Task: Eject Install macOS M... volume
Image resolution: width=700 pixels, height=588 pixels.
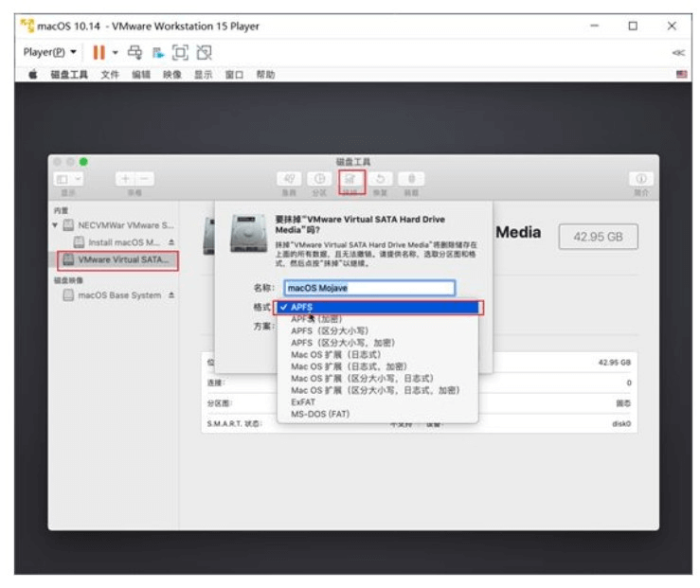Action: click(x=170, y=242)
